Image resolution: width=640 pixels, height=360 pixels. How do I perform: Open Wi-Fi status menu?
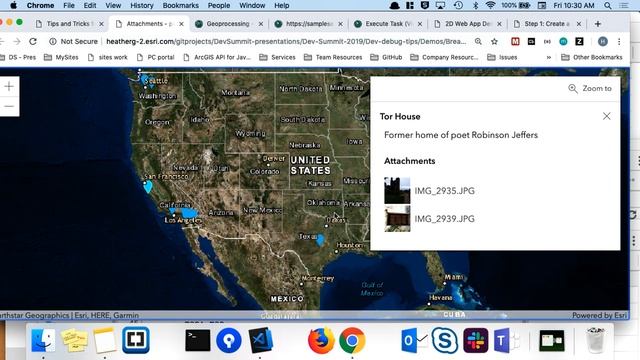[490, 5]
